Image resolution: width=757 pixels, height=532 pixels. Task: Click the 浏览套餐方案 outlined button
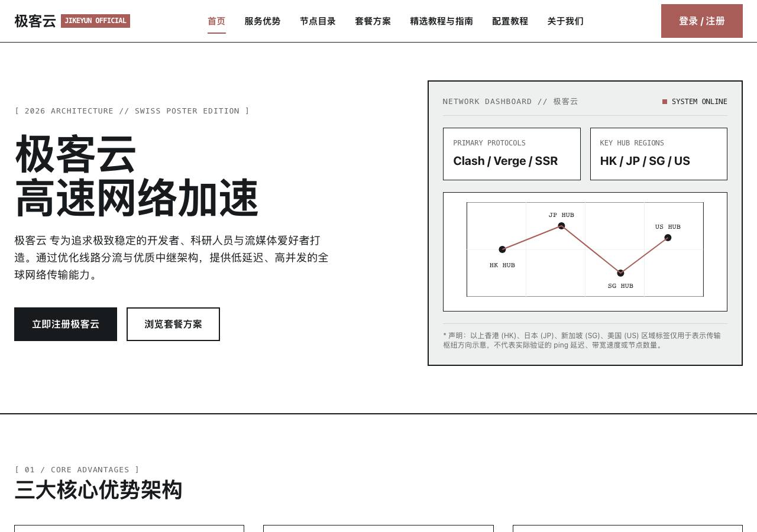tap(173, 324)
